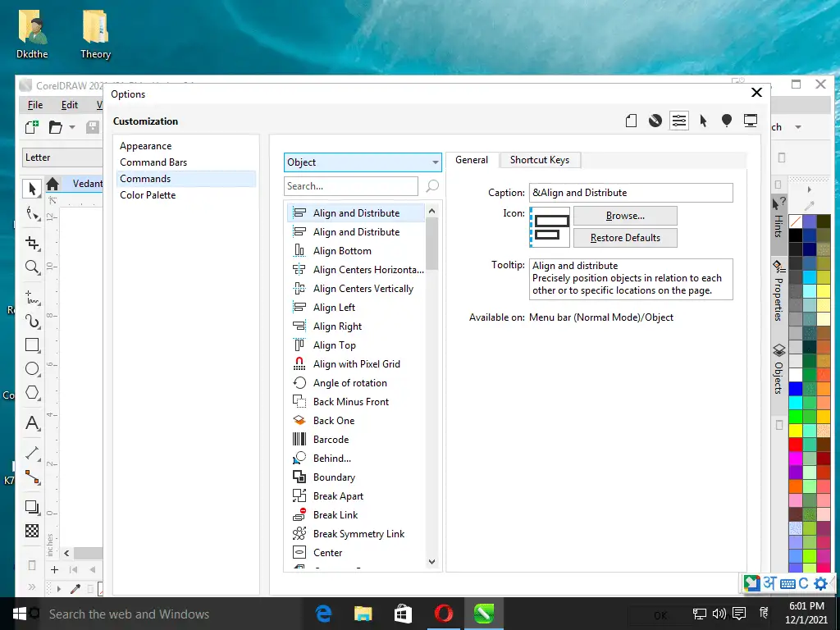Select Appearance in Customization list
840x630 pixels.
click(186, 146)
